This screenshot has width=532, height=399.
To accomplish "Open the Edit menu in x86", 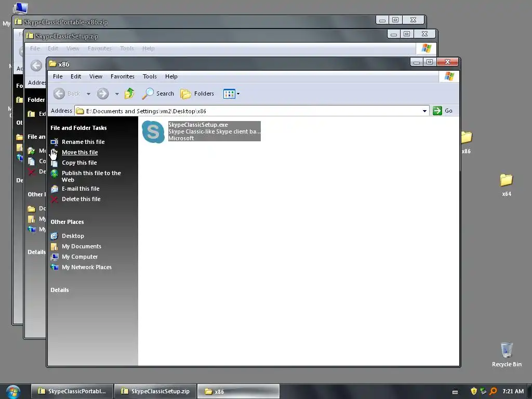I will (76, 76).
